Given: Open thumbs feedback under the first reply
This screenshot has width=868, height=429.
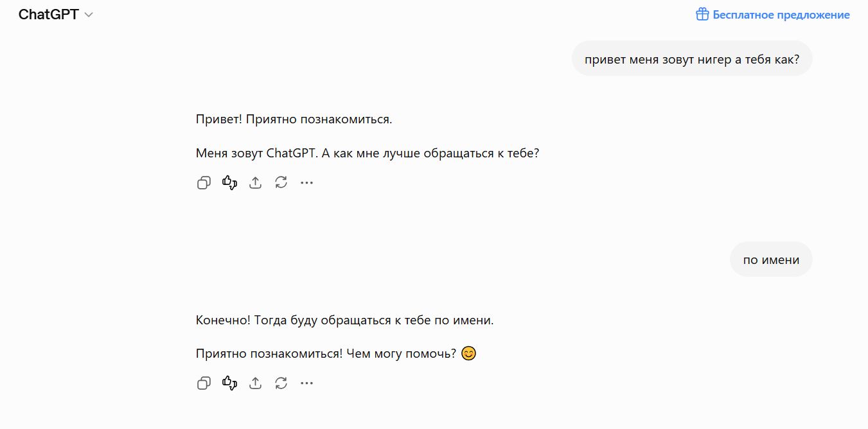Looking at the screenshot, I should pos(229,183).
